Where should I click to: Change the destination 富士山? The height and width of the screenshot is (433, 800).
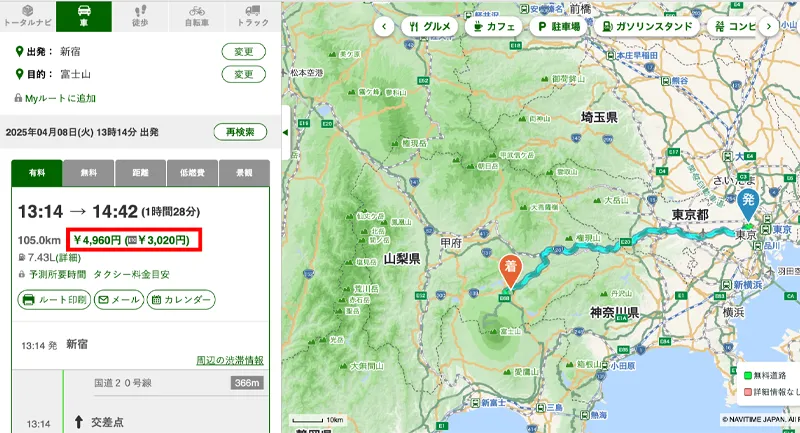[x=243, y=74]
